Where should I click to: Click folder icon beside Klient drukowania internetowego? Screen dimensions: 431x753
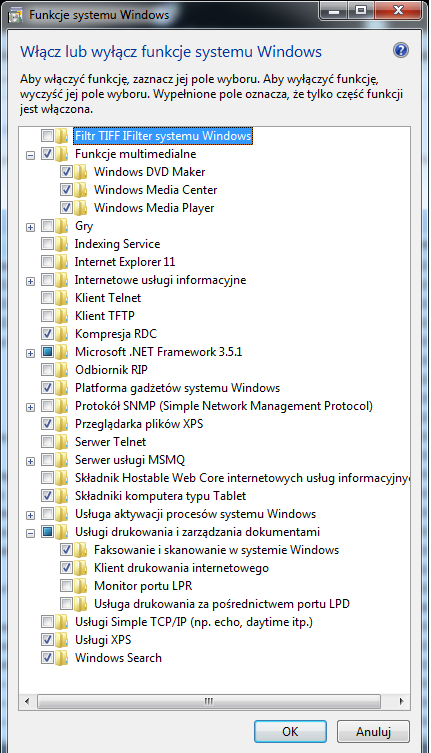(x=80, y=568)
